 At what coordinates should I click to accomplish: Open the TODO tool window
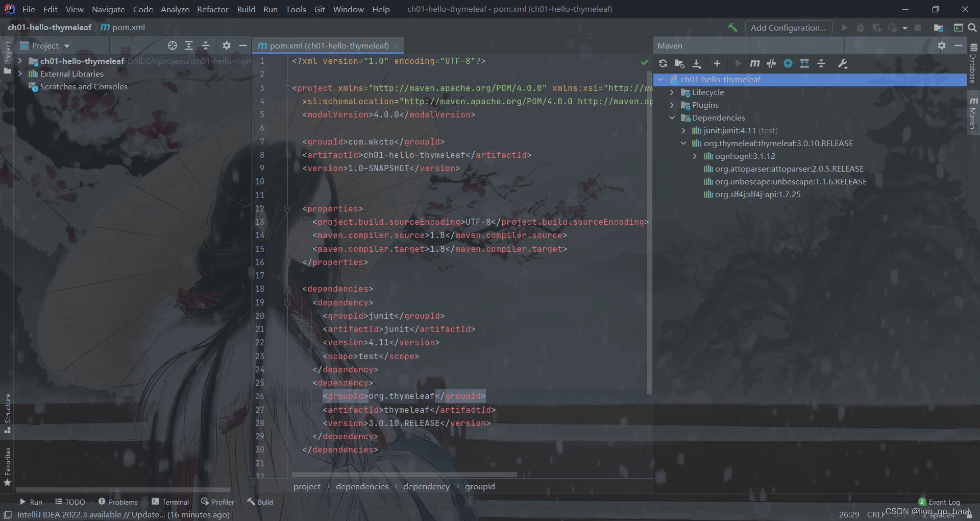click(70, 502)
